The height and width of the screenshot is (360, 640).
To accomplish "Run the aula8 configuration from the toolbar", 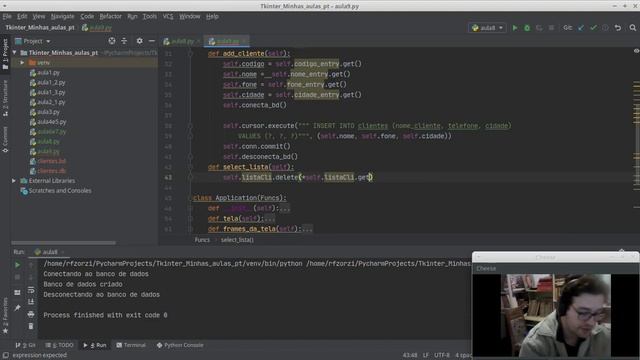I will 515,28.
